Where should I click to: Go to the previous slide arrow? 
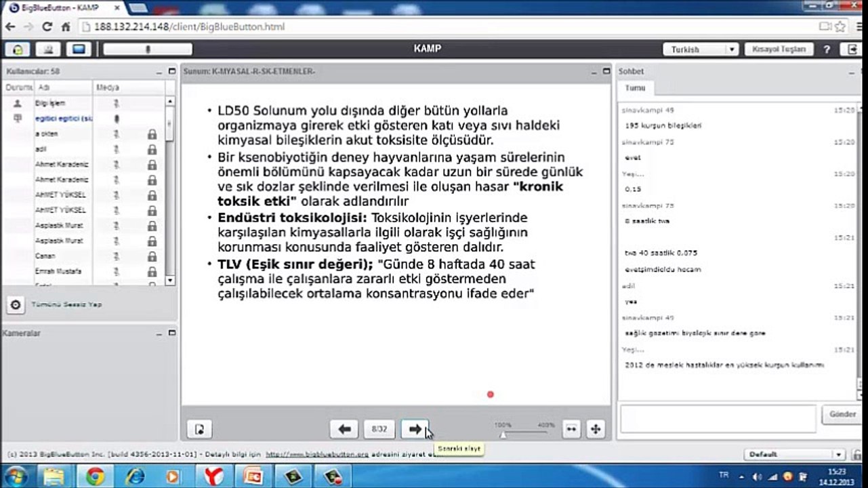pyautogui.click(x=345, y=429)
